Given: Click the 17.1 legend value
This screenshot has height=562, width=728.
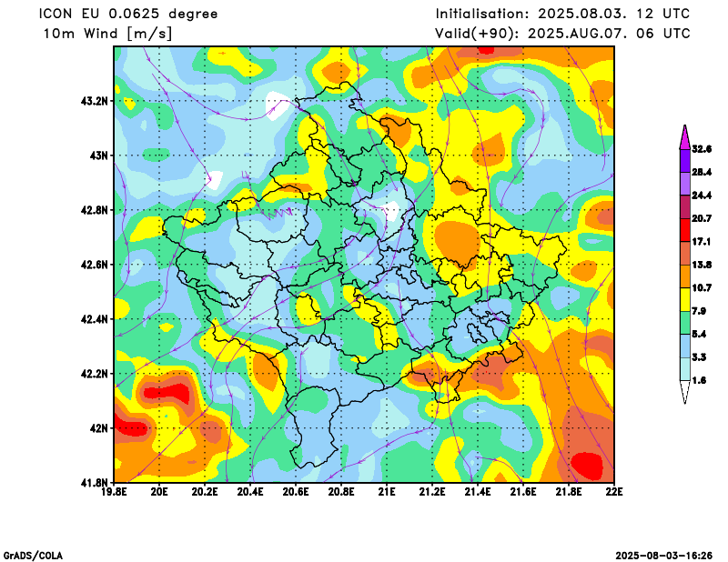Looking at the screenshot, I should click(702, 242).
